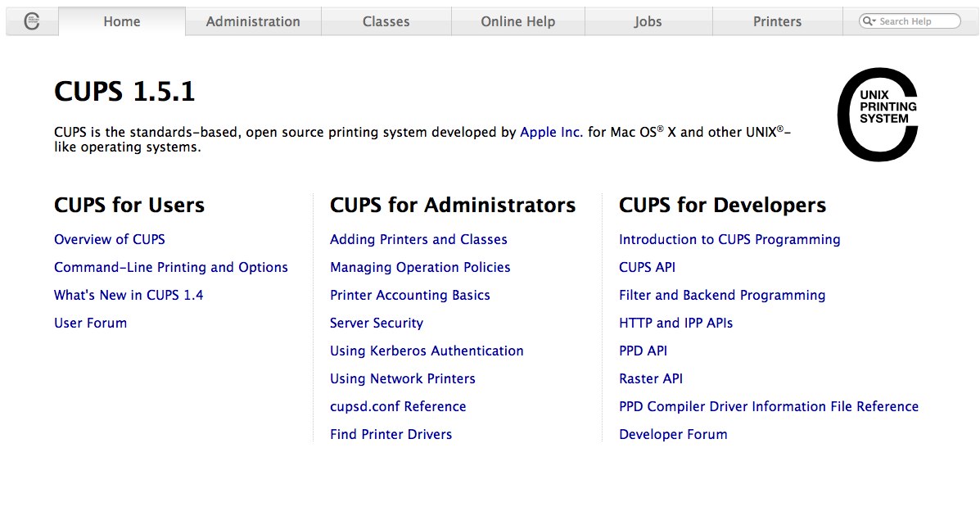This screenshot has width=980, height=525.
Task: Open the PPD API link
Action: pos(643,351)
